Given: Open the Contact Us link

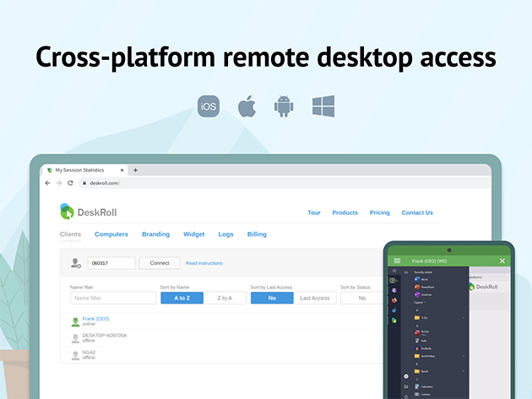Looking at the screenshot, I should click(x=417, y=213).
